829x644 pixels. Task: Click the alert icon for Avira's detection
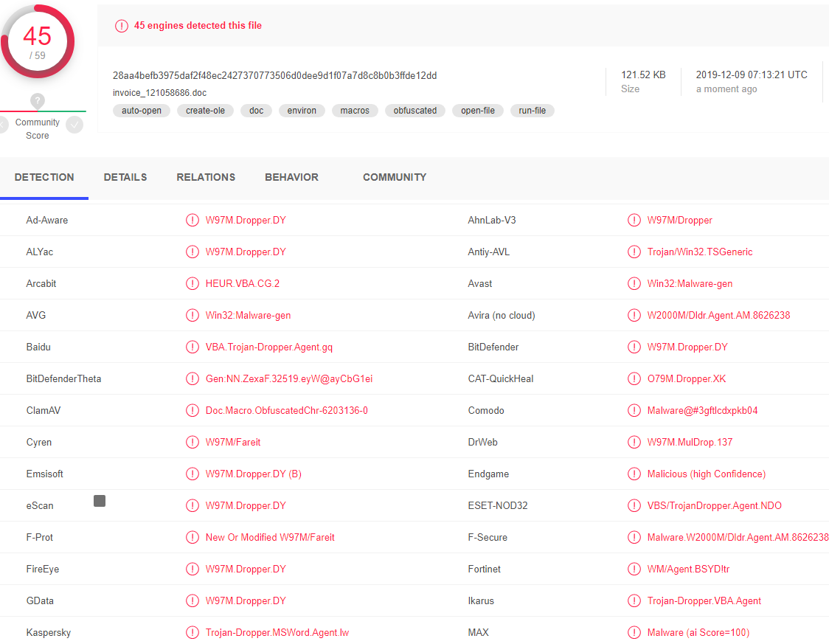pyautogui.click(x=634, y=315)
